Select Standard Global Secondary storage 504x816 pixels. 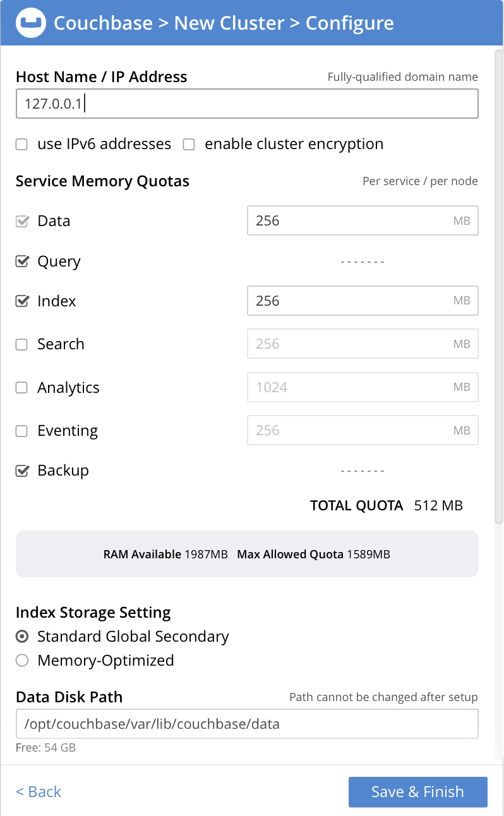click(x=20, y=637)
